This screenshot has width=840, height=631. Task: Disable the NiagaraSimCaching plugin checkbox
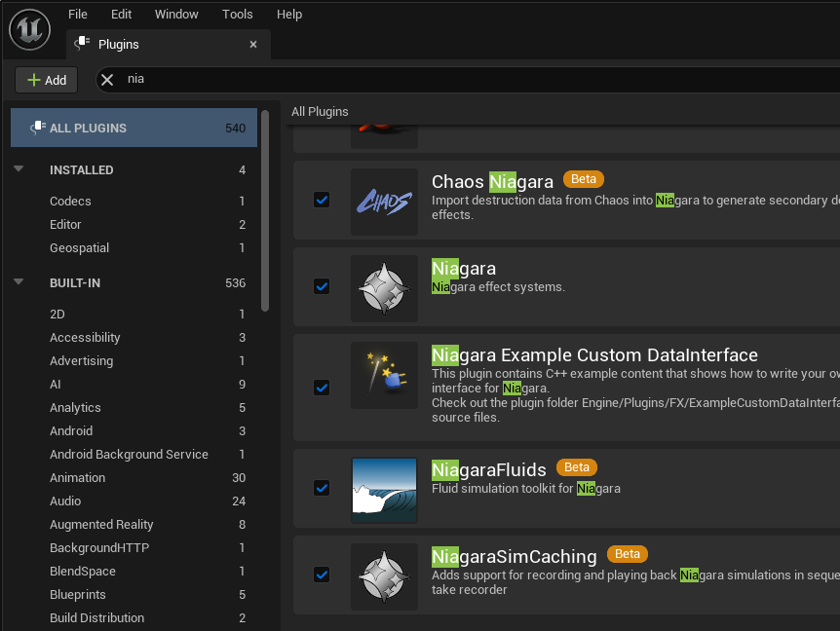click(x=322, y=575)
